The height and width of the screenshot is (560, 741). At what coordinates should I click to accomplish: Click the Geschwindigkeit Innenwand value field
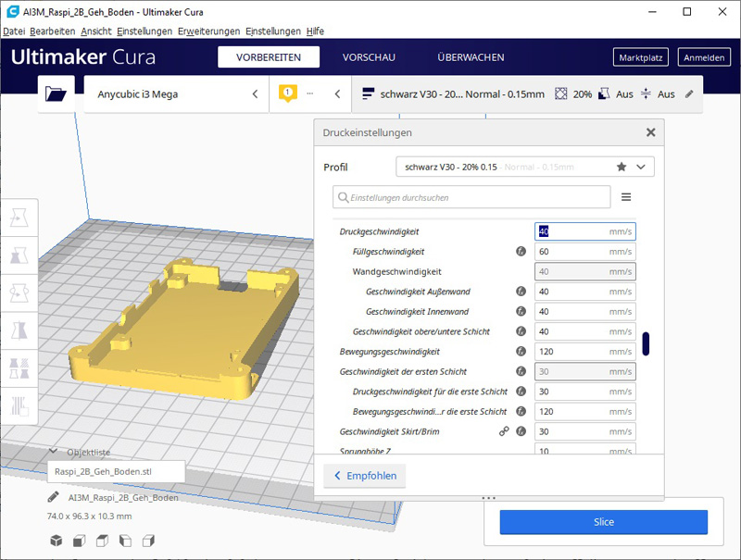coord(585,312)
